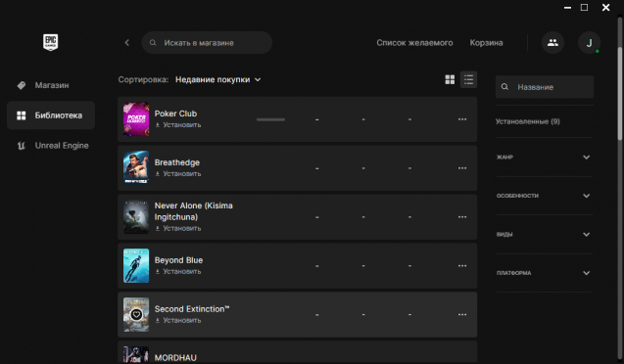Screen dimensions: 624x364
Task: Open Список желаемого link
Action: click(414, 42)
